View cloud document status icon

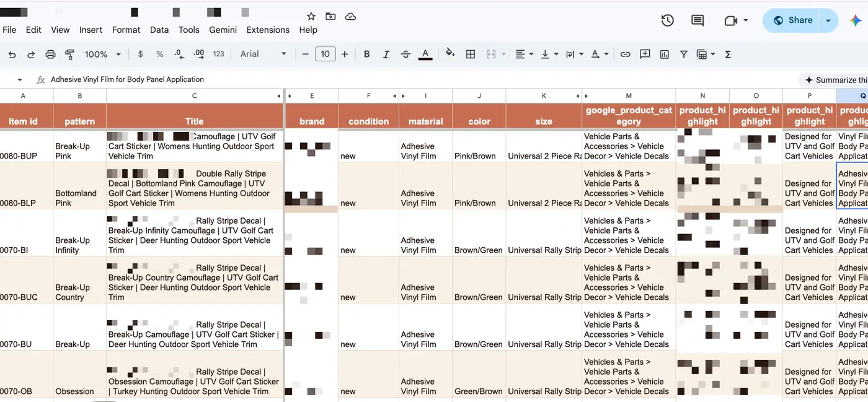(350, 17)
